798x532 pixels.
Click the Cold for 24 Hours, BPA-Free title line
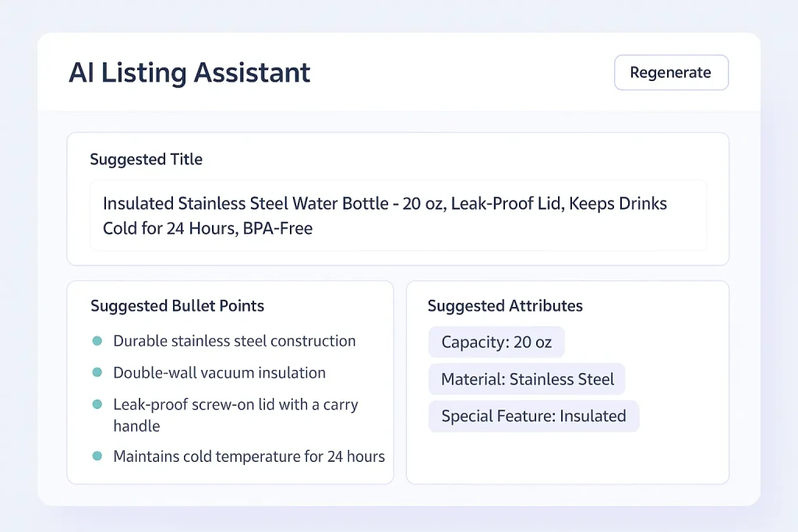pyautogui.click(x=207, y=229)
